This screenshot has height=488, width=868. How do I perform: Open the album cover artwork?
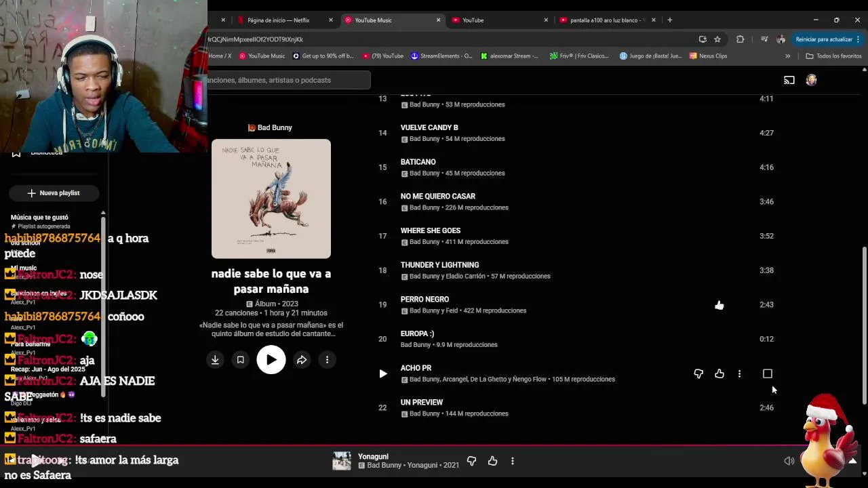click(x=271, y=199)
